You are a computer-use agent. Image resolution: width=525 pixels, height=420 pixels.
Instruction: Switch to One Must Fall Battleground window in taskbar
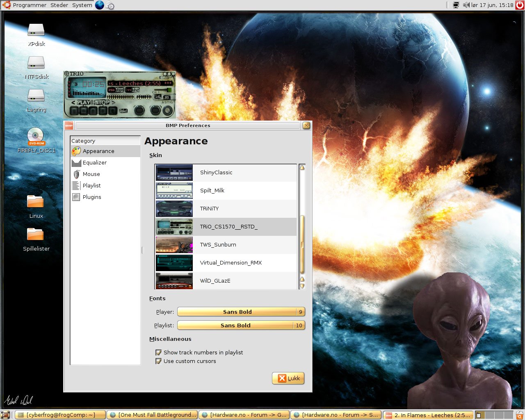tap(152, 415)
